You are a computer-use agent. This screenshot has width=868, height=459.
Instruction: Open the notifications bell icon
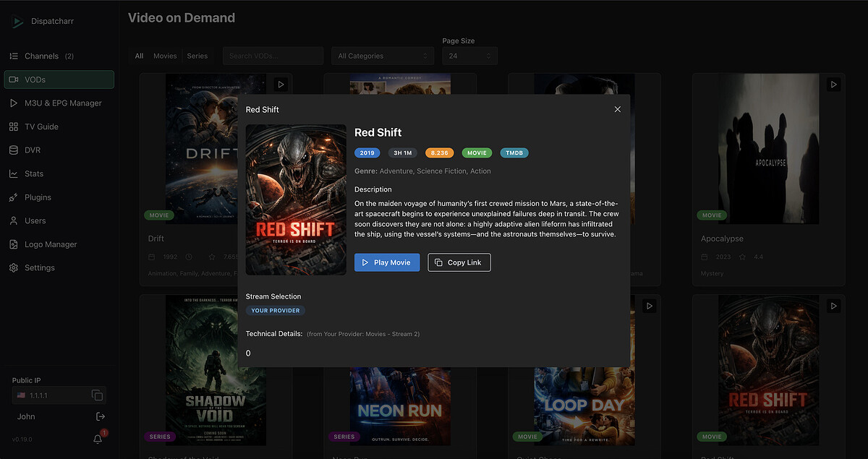coord(98,439)
